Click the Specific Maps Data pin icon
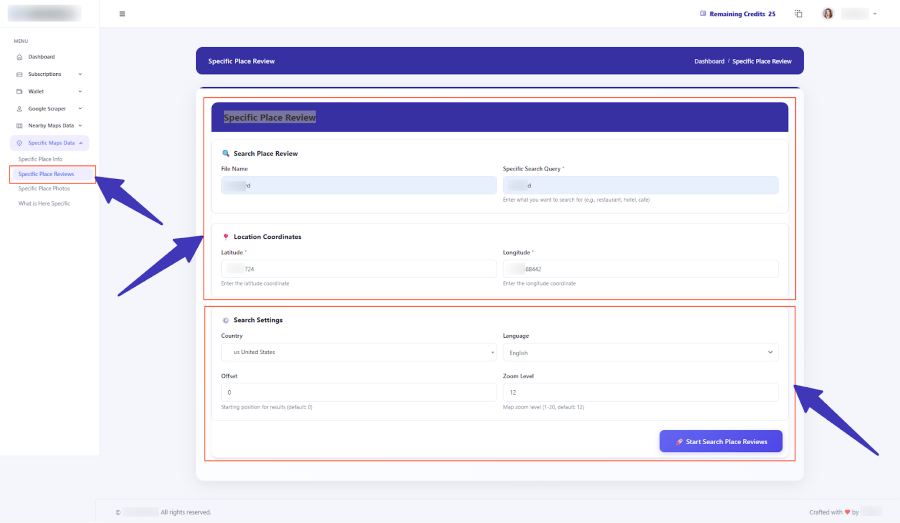Viewport: 900px width, 523px height. 20,143
